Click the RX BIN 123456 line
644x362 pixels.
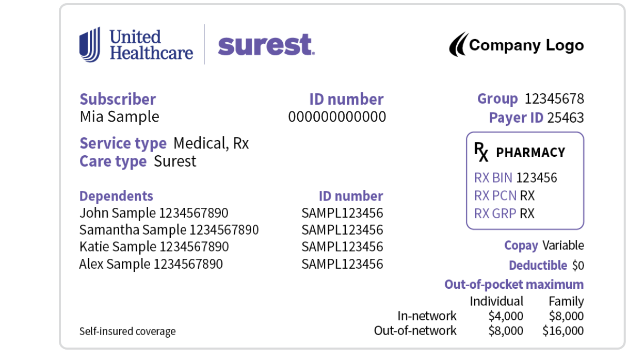pos(516,178)
